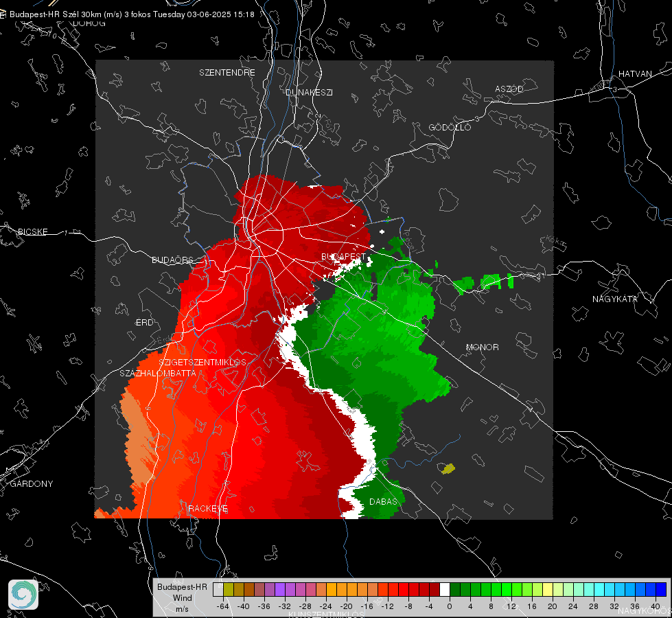Select the GÁRDONY map label

click(32, 484)
